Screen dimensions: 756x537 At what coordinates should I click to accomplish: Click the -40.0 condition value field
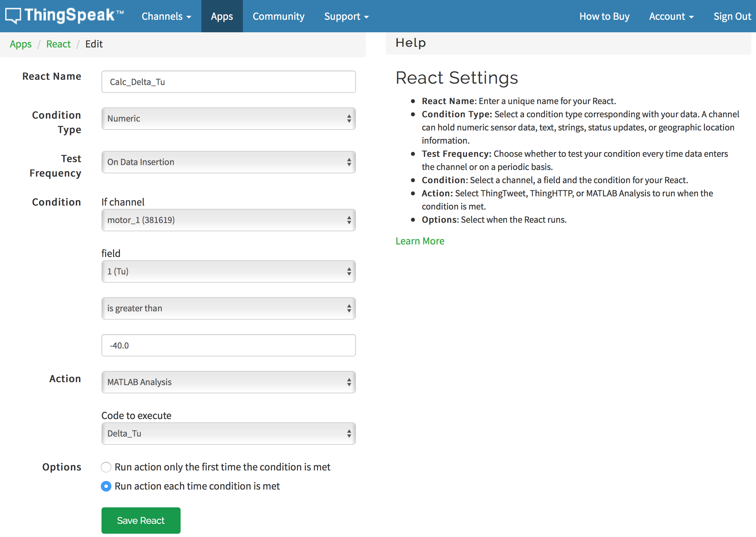[228, 345]
